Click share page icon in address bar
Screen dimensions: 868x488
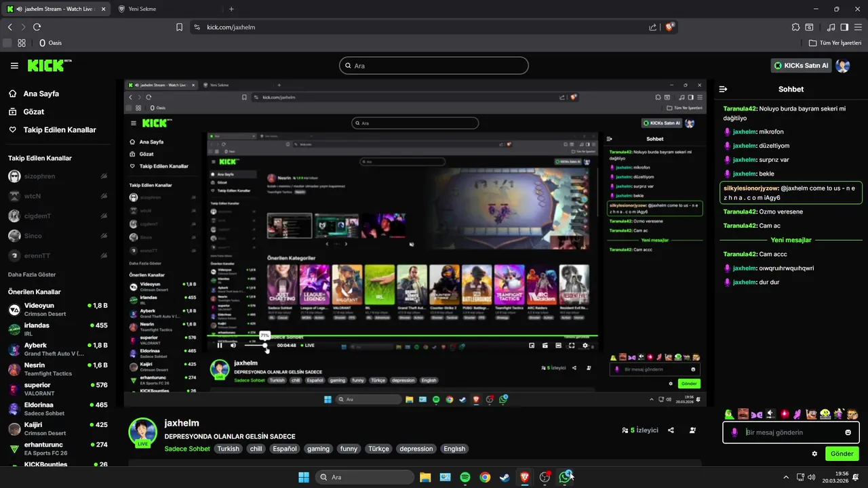click(652, 27)
